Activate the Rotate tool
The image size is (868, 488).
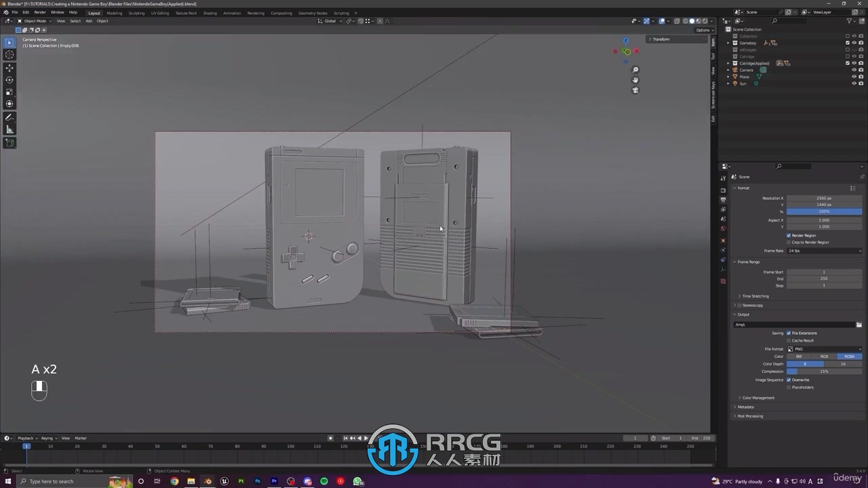point(9,80)
